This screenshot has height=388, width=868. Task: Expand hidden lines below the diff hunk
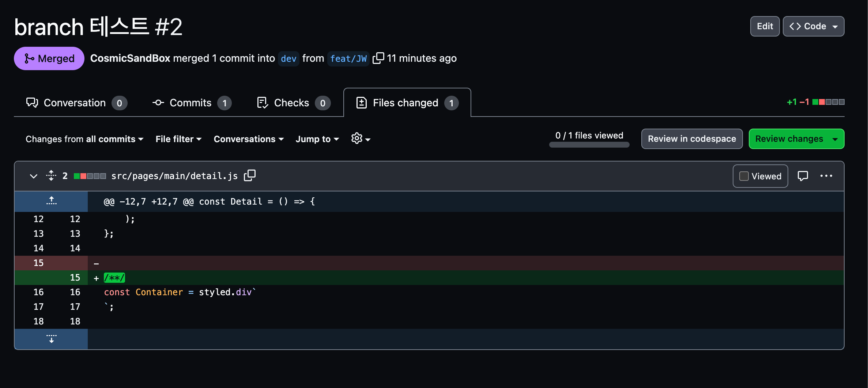(51, 339)
